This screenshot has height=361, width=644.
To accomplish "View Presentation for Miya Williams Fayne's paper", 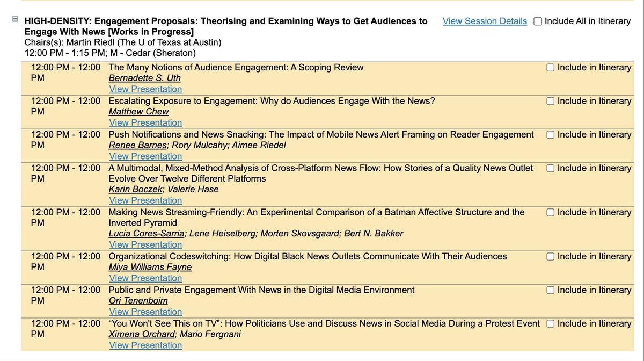I will click(x=145, y=278).
